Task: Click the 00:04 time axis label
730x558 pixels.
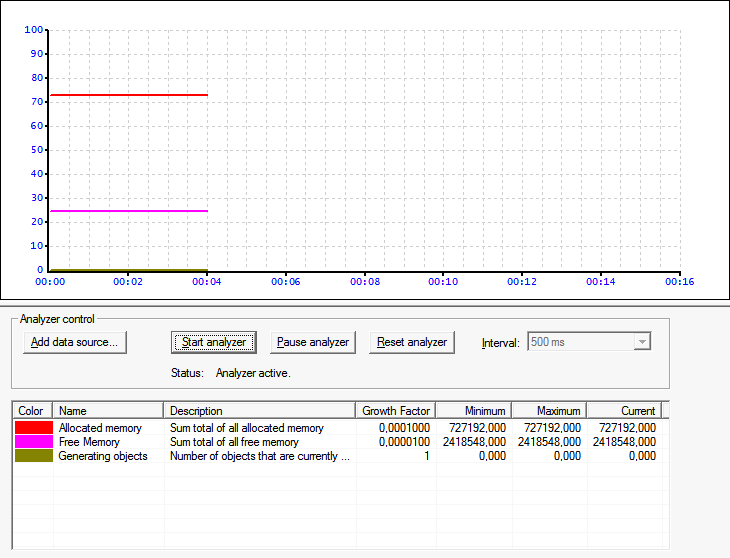Action: (x=207, y=282)
